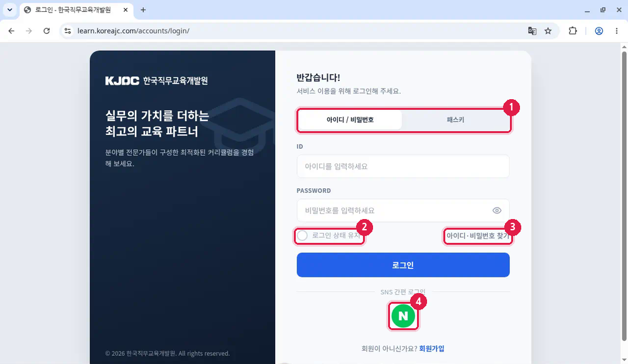Switch to 패스키 login tab
Screen dimensions: 628x364
pyautogui.click(x=455, y=120)
